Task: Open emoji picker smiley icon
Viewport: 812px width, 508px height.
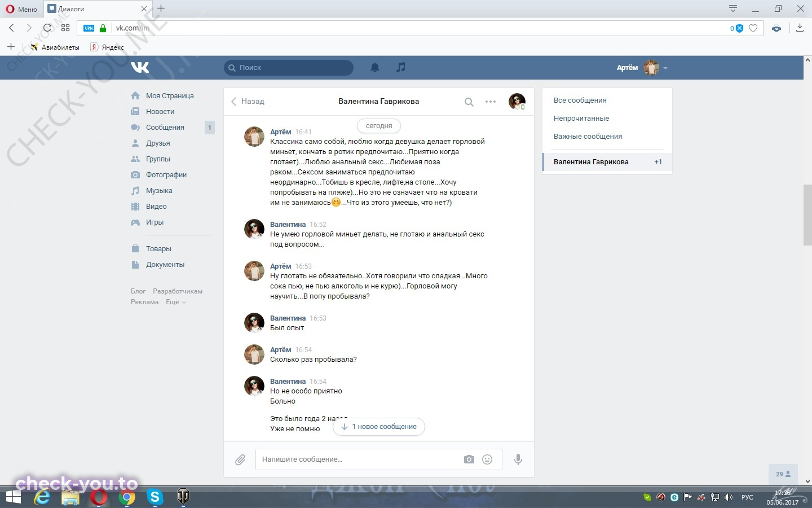Action: click(x=487, y=459)
